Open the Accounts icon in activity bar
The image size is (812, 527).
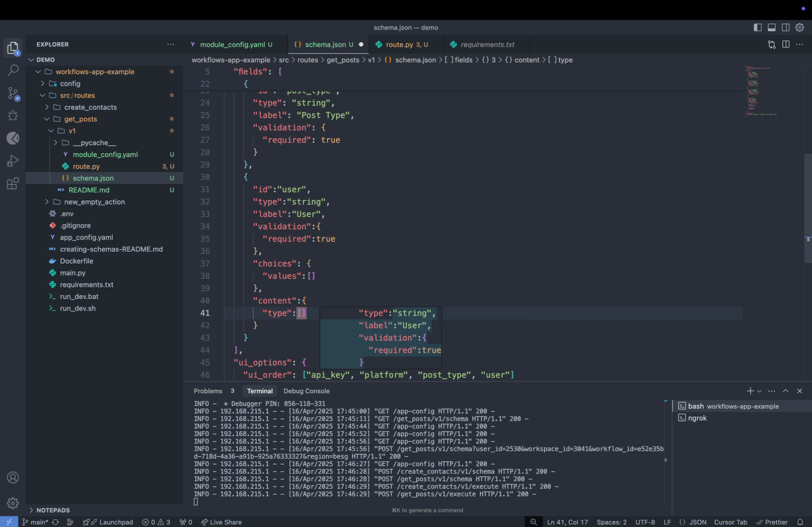[x=13, y=478]
